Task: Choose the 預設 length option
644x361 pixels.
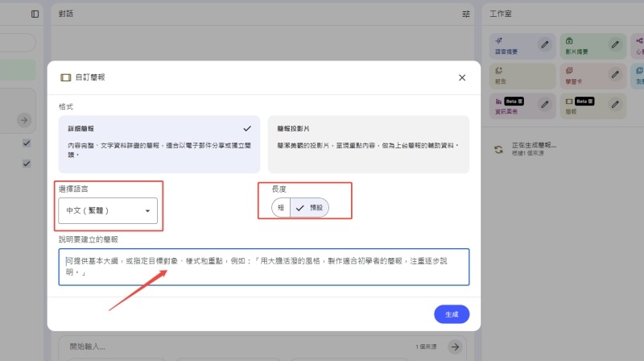Action: click(x=310, y=208)
